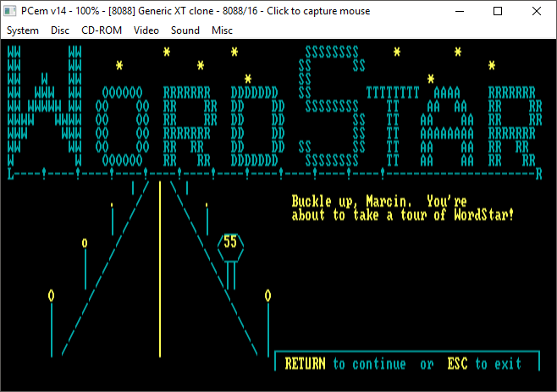Viewport: 557px width, 392px height.
Task: Click the L marker on ruler line
Action: point(11,174)
